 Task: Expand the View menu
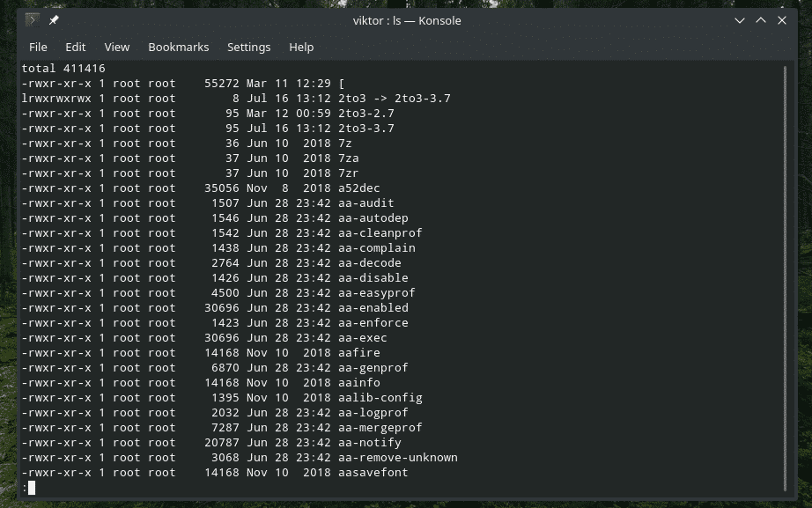117,47
